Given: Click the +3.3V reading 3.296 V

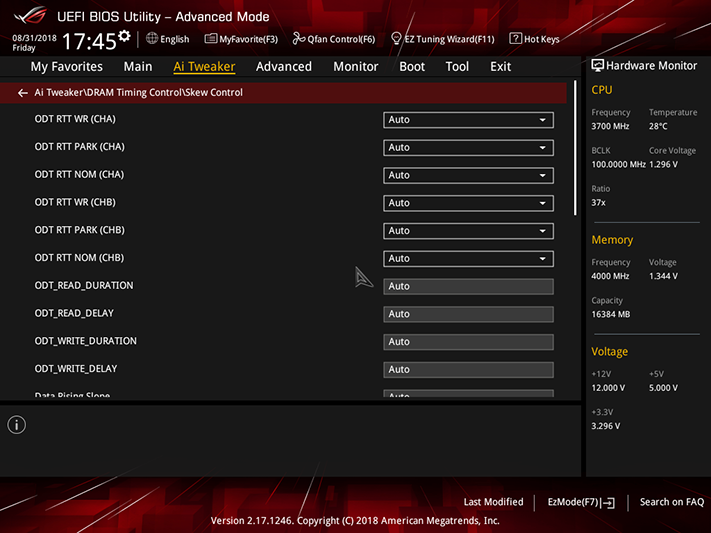Looking at the screenshot, I should click(x=606, y=426).
